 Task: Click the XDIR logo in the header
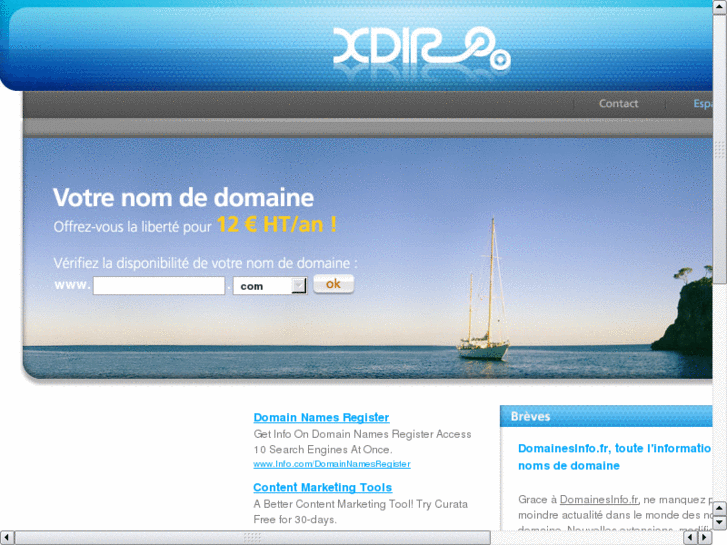422,48
